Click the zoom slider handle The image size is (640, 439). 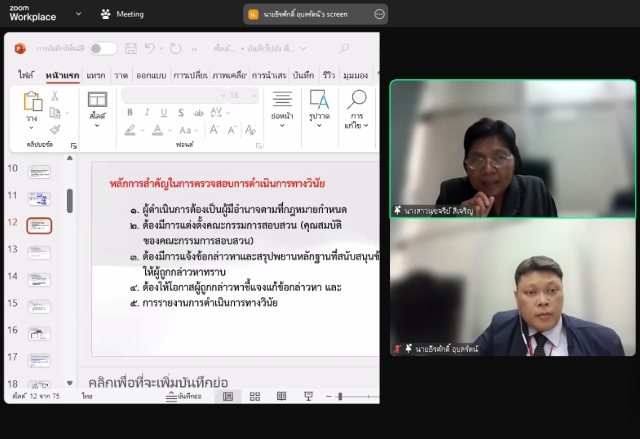pyautogui.click(x=340, y=397)
